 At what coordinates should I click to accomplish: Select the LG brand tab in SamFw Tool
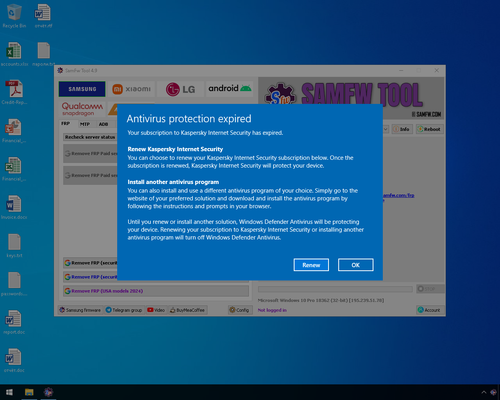[180, 89]
